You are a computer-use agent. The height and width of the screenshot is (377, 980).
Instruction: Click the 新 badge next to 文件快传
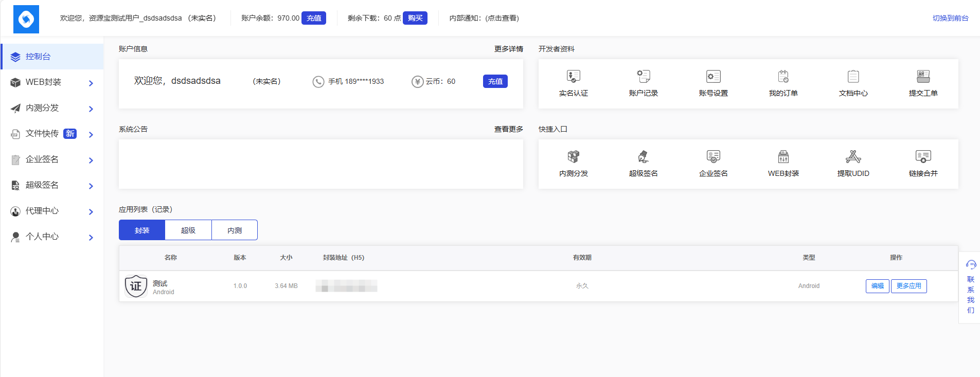pyautogui.click(x=70, y=134)
